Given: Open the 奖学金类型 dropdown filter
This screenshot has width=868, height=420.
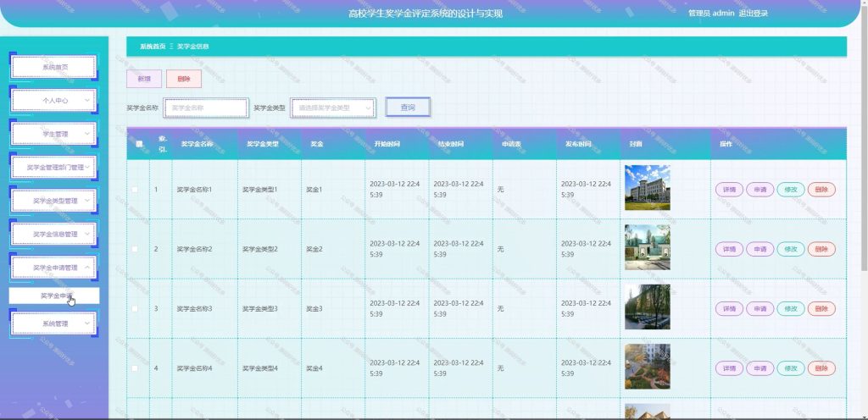Looking at the screenshot, I should [x=332, y=108].
